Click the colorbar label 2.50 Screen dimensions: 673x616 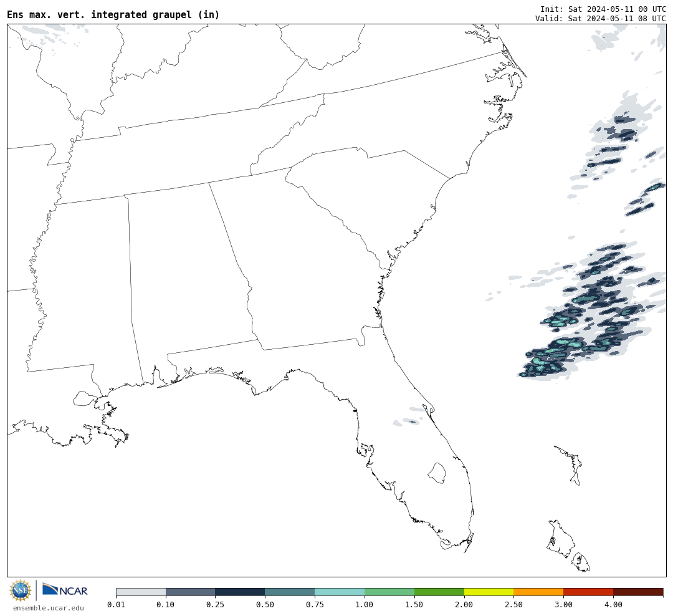pos(513,604)
